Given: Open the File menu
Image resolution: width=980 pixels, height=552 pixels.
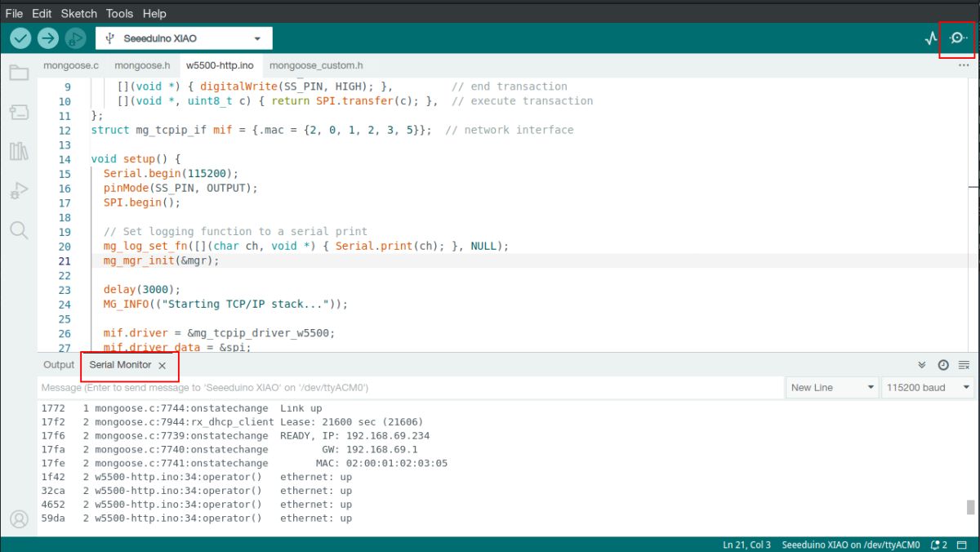Looking at the screenshot, I should click(x=14, y=13).
